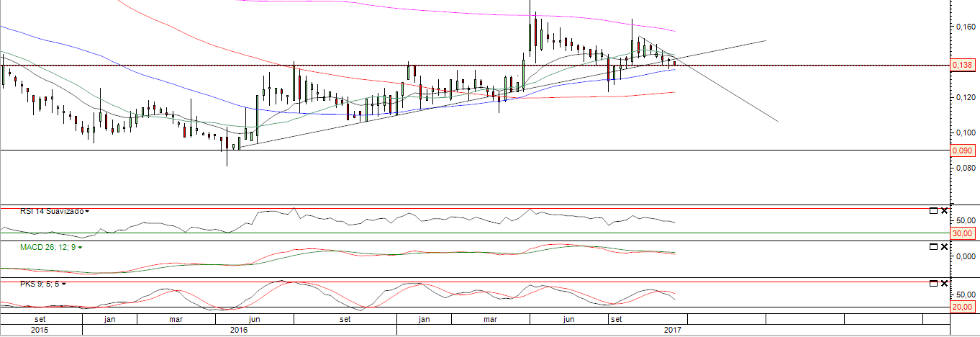Click the red 0,090 price level tag
This screenshot has width=980, height=337.
click(963, 150)
